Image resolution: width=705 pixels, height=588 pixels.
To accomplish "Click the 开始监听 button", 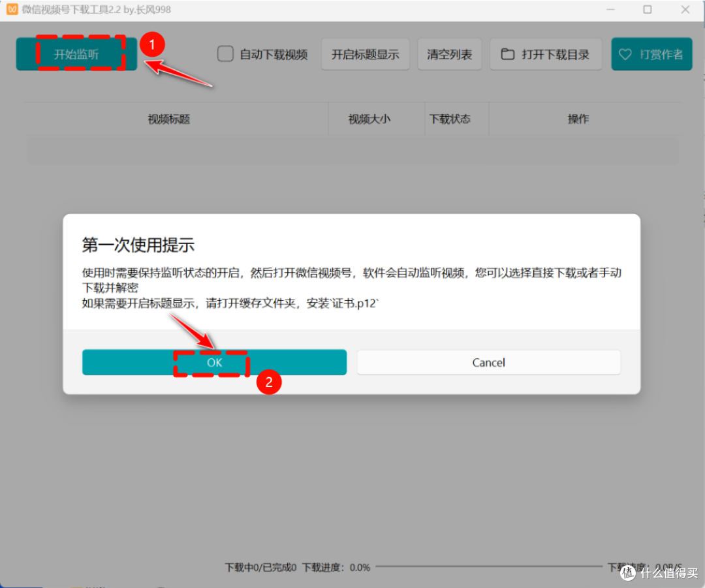I will [x=76, y=54].
